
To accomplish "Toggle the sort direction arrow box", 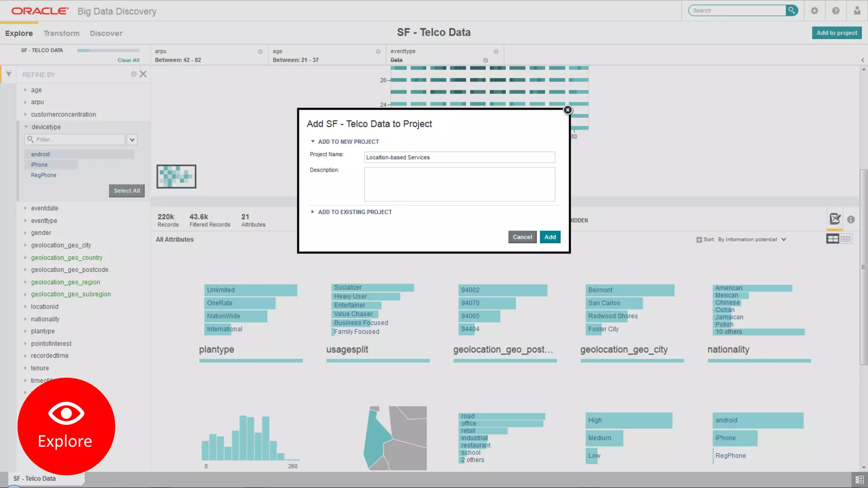I will [699, 240].
